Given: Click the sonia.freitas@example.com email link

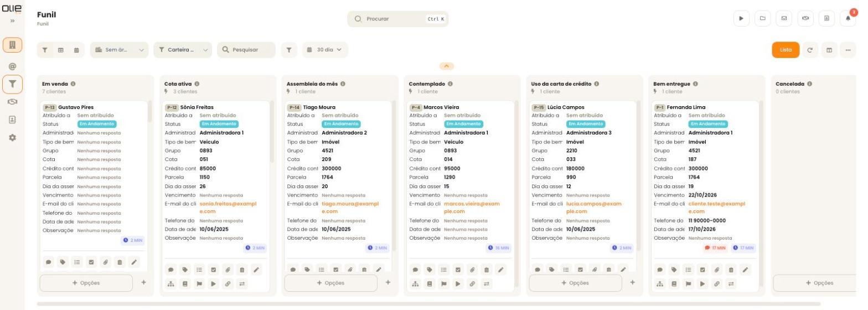Looking at the screenshot, I should coord(228,208).
